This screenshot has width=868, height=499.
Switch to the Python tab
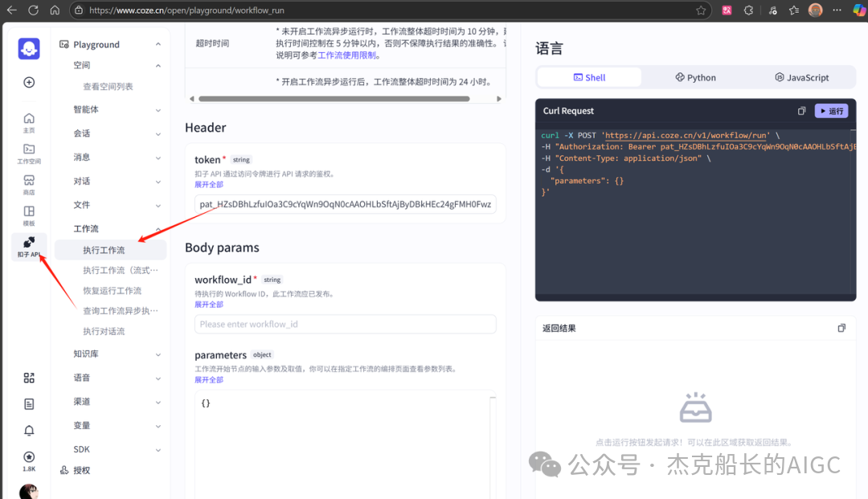[695, 77]
